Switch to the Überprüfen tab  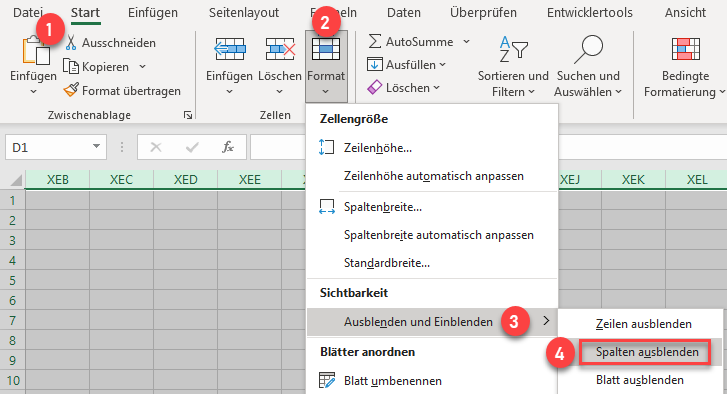coord(483,13)
